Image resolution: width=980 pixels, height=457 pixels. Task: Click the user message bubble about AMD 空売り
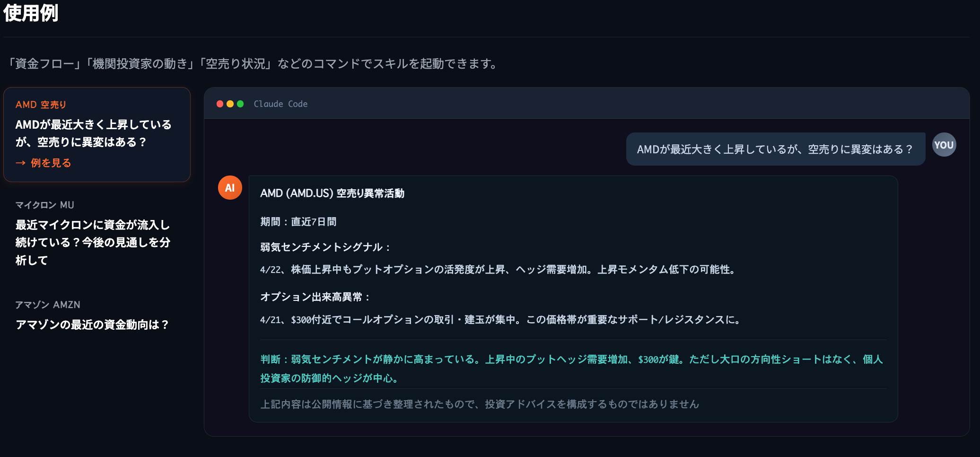776,149
